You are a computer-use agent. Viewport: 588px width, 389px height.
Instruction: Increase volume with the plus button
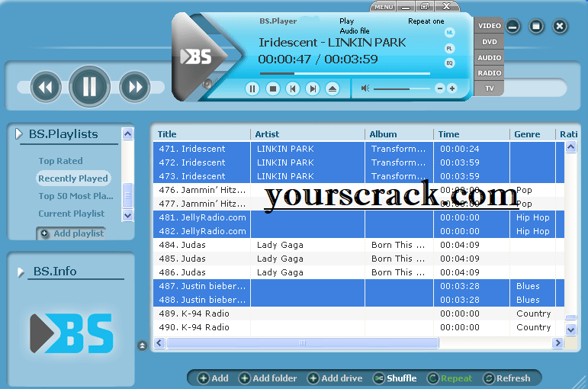(452, 88)
